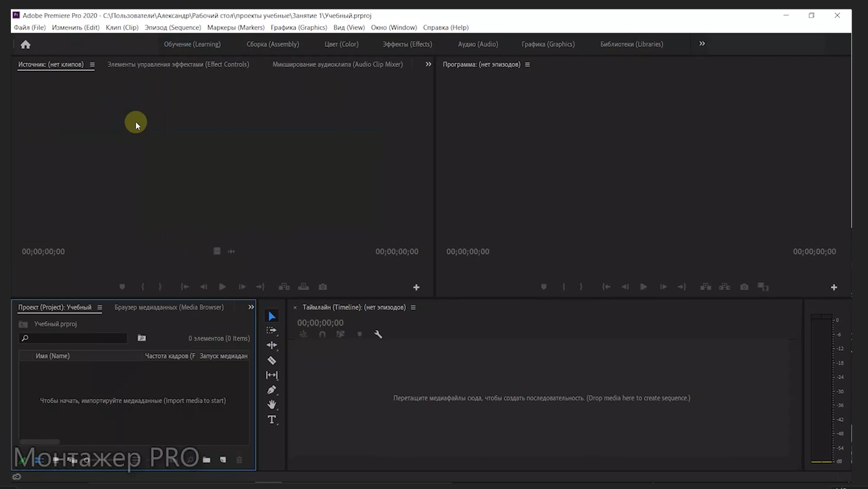The height and width of the screenshot is (489, 868).
Task: Step forward one frame in Program monitor
Action: click(x=663, y=287)
